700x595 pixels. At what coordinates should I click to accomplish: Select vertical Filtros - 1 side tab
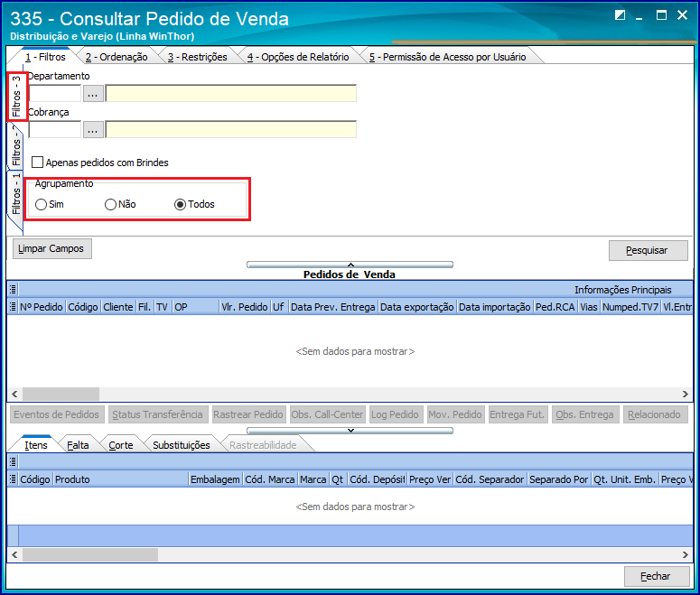point(16,194)
